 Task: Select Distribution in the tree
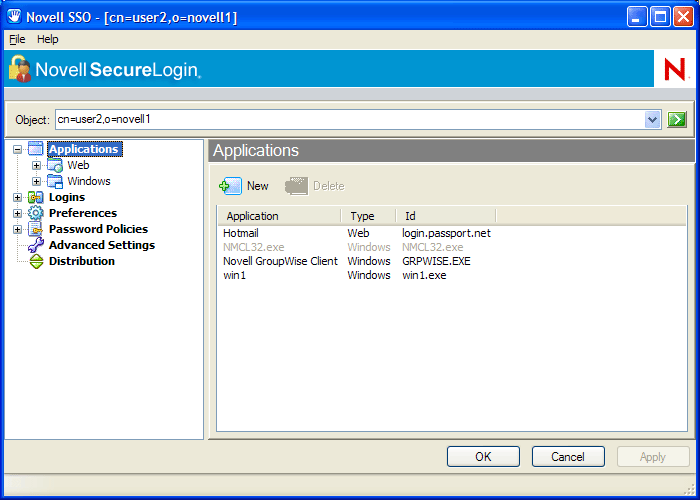click(x=82, y=261)
